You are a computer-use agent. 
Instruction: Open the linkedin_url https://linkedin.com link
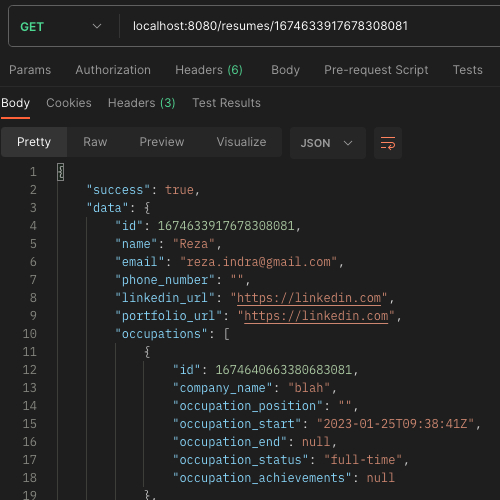point(309,298)
